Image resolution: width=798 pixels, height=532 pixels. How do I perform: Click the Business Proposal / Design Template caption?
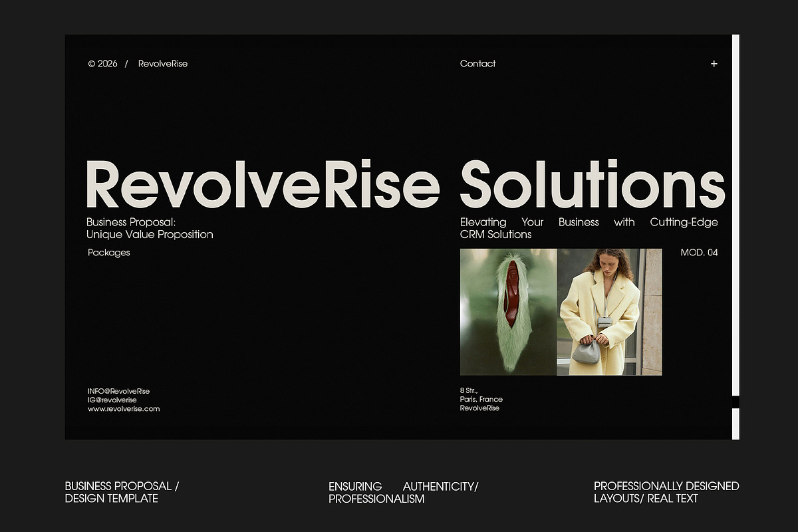(122, 492)
